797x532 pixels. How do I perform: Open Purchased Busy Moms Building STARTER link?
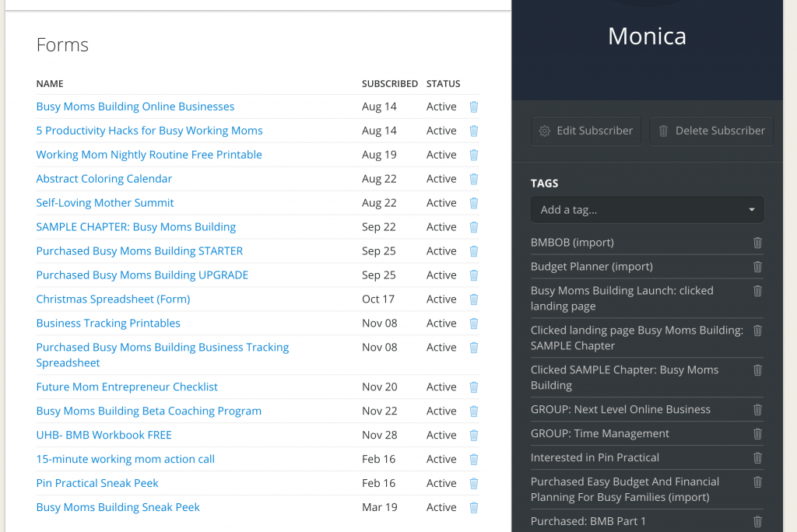coord(139,251)
